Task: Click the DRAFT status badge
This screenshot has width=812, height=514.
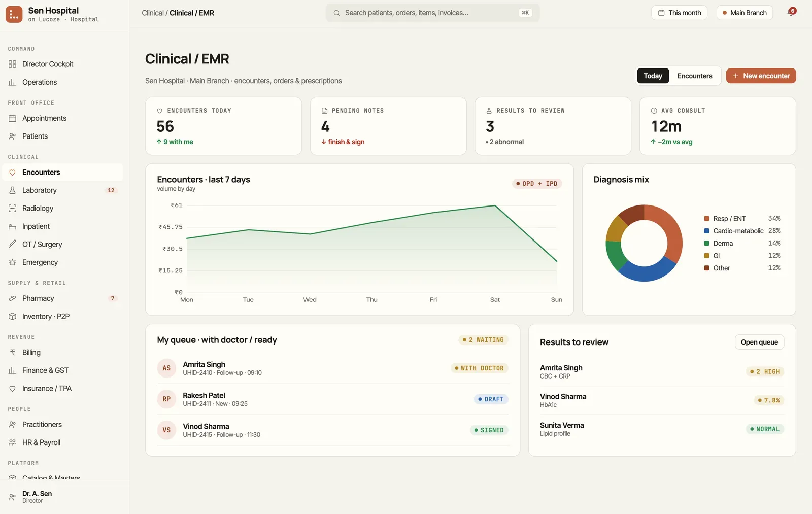Action: pos(491,399)
